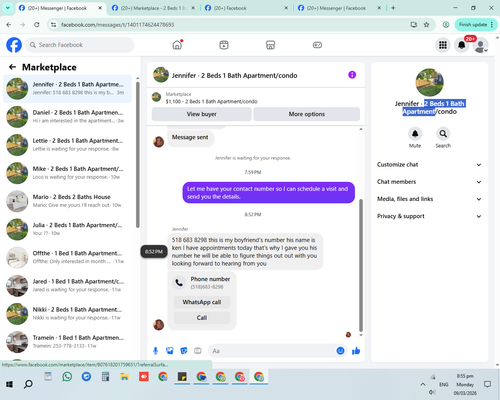This screenshot has height=400, width=500.
Task: Open the Reels video icon
Action: pos(224,45)
